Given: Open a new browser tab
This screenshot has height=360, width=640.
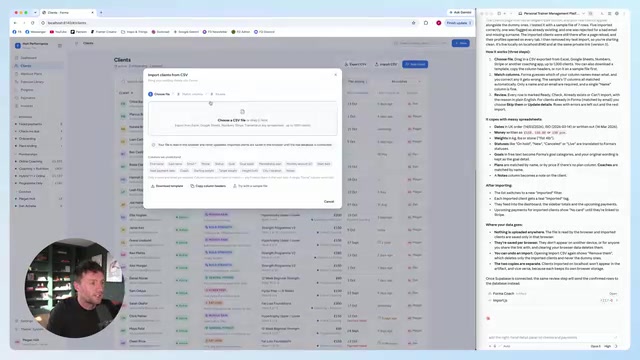Looking at the screenshot, I should pyautogui.click(x=101, y=13).
